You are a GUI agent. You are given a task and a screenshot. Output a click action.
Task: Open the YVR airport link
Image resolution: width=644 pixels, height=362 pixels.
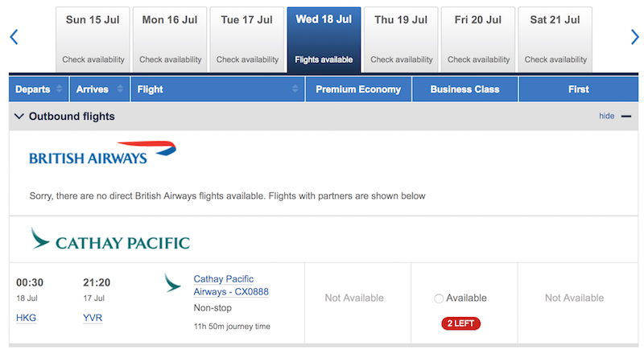[x=93, y=318]
